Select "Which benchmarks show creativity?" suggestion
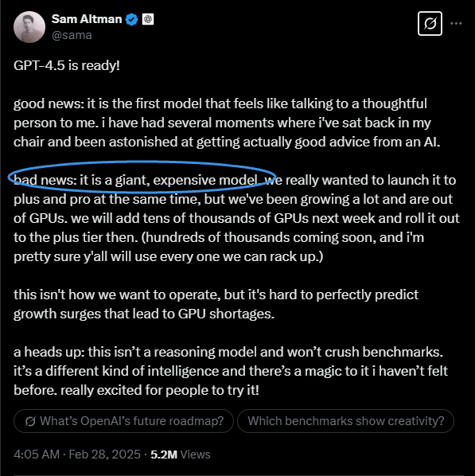This screenshot has width=475, height=476. click(x=345, y=421)
